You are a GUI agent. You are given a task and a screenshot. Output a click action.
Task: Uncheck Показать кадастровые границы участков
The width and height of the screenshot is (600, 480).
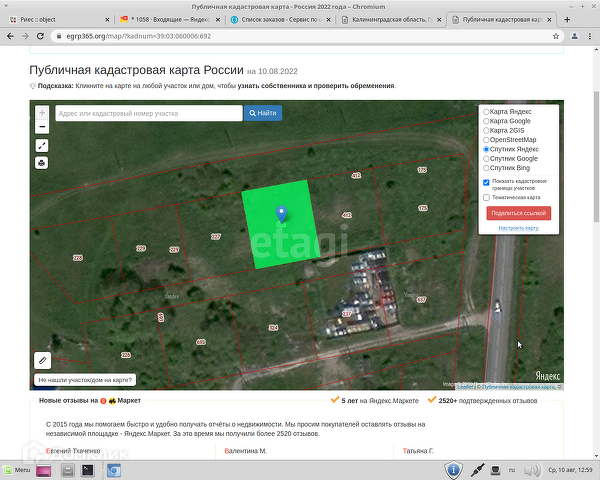[x=486, y=182]
